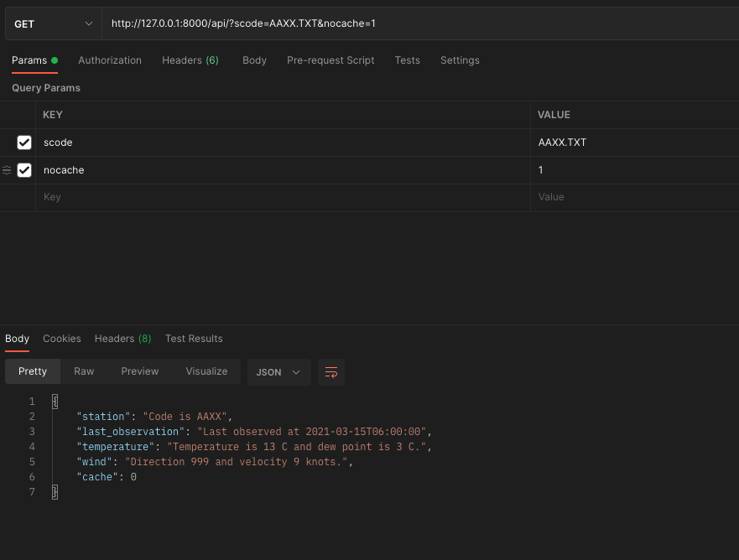Open the Headers (6) request tab

click(x=190, y=60)
